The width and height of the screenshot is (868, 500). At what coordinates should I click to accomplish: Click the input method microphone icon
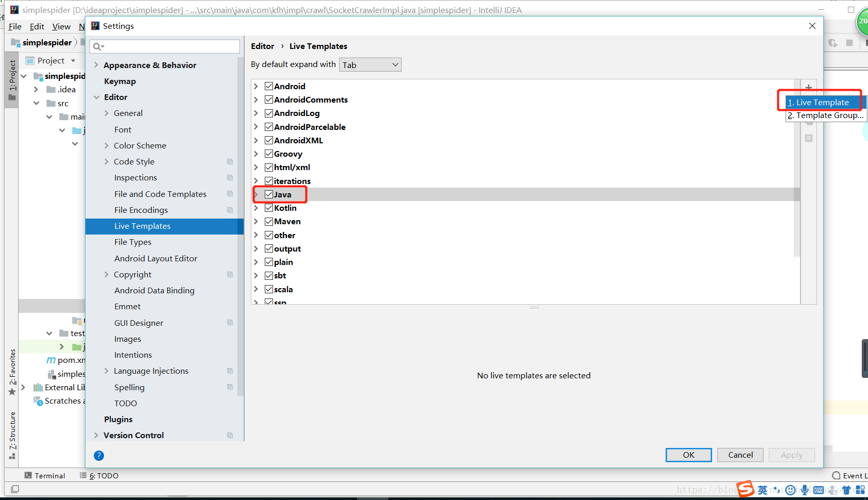coord(805,490)
